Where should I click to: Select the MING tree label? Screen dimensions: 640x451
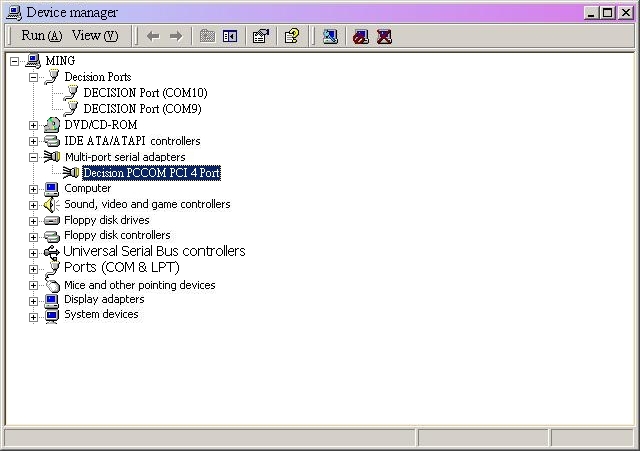[60, 61]
